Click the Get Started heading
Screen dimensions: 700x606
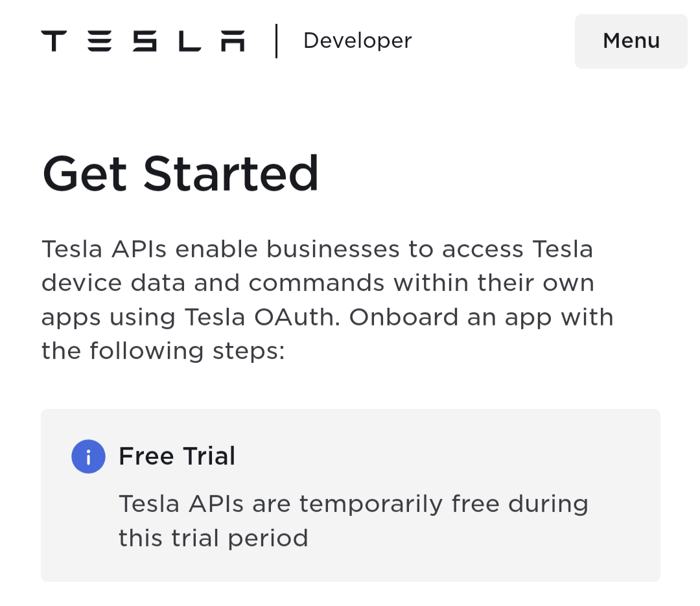tap(180, 174)
